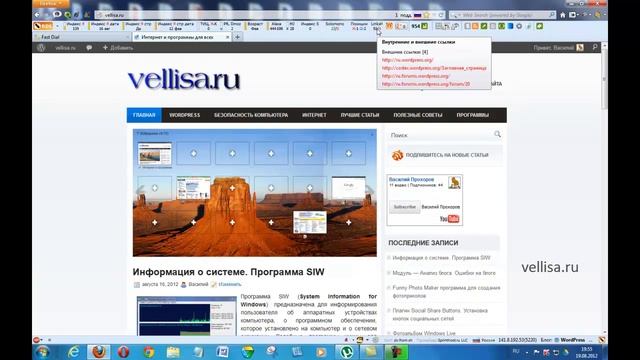640x360 pixels.
Task: Click the orange square toolbar icon
Action: pos(475,26)
